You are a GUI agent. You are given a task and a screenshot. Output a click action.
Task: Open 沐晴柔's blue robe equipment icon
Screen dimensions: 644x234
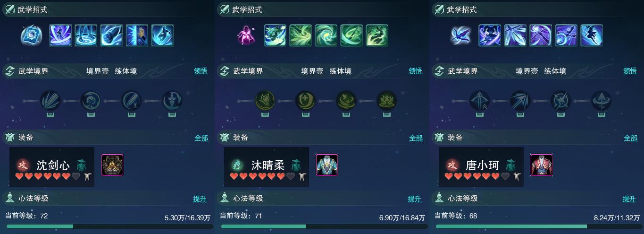(327, 165)
